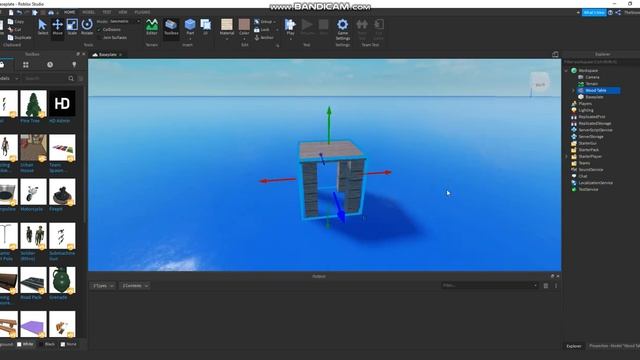This screenshot has width=640, height=360.
Task: Click the undo arrow in quick access bar
Action: 19,13
